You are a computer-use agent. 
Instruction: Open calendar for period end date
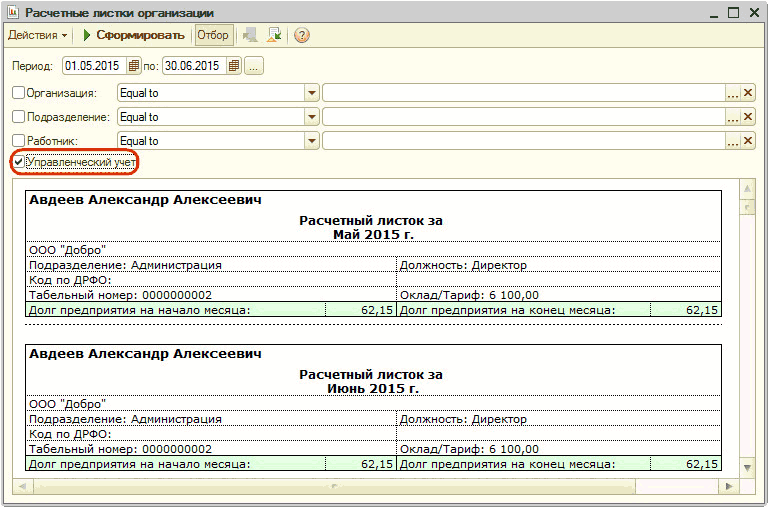tap(234, 66)
